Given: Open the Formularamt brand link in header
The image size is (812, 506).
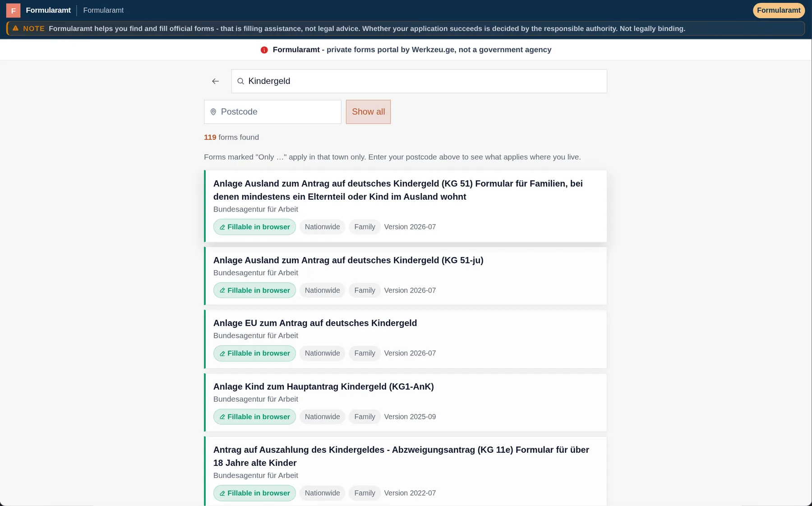Looking at the screenshot, I should (48, 10).
